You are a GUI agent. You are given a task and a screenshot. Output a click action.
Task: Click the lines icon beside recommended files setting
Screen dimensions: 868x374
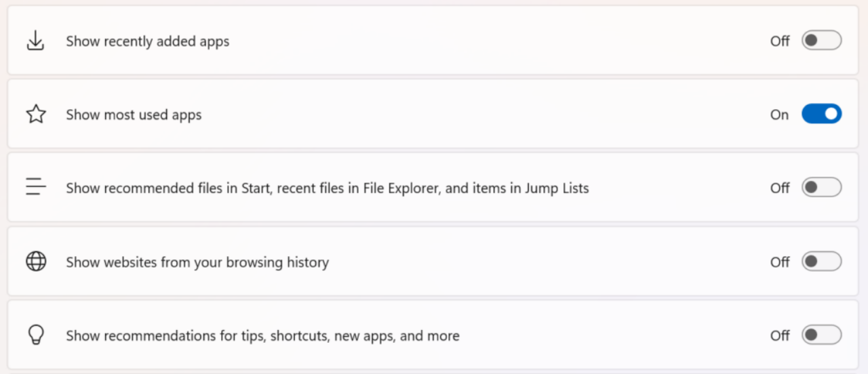point(35,187)
